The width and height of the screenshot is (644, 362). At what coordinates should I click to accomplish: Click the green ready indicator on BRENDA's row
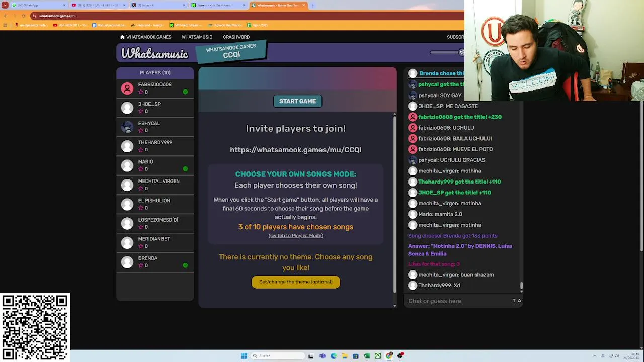coord(185,265)
